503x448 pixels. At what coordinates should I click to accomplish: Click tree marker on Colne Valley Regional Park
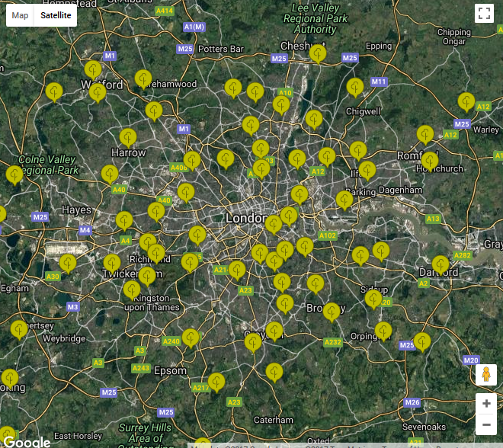coord(14,175)
